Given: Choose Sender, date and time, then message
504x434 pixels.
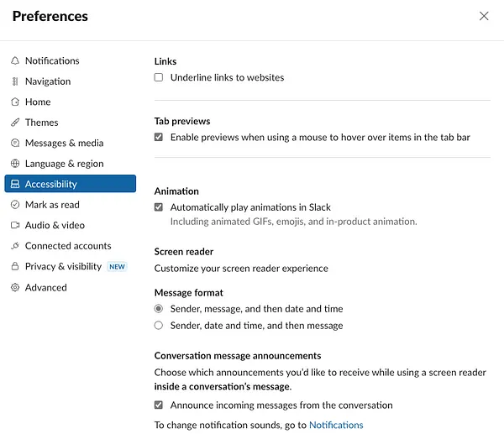Looking at the screenshot, I should (159, 326).
